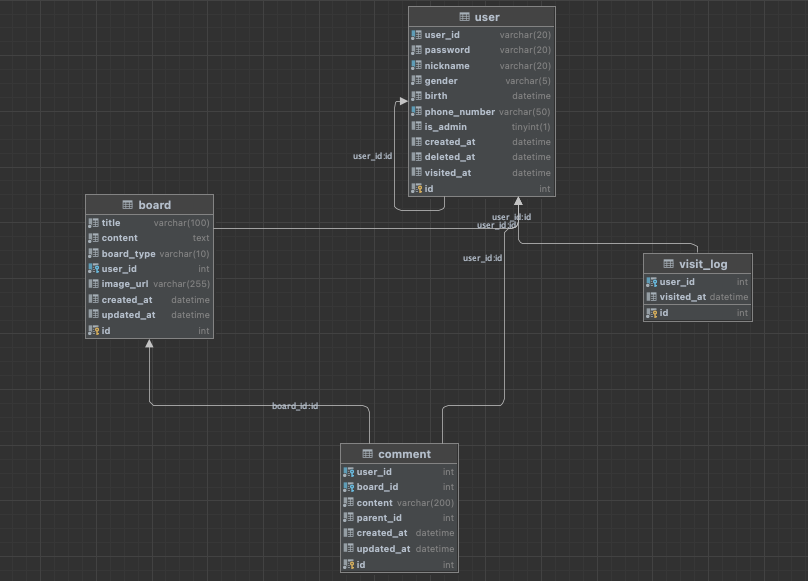Select the comment created_at column
This screenshot has height=581, width=808.
tap(399, 533)
